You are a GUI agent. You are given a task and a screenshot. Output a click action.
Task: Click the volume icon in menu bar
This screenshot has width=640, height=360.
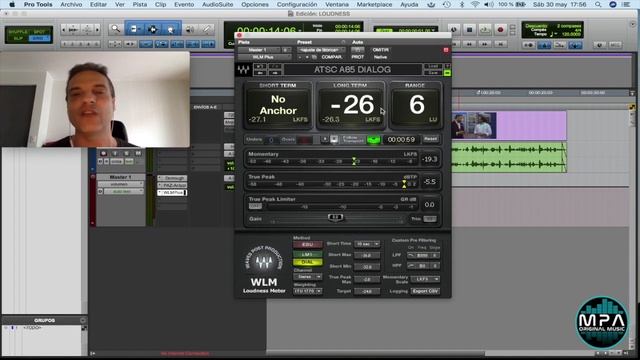coord(489,4)
